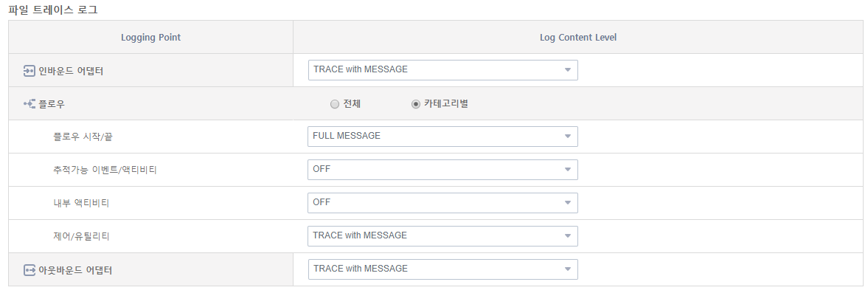Open the 추적가능 이벤트/액티비티 OFF dropdown
868x293 pixels.
(443, 170)
